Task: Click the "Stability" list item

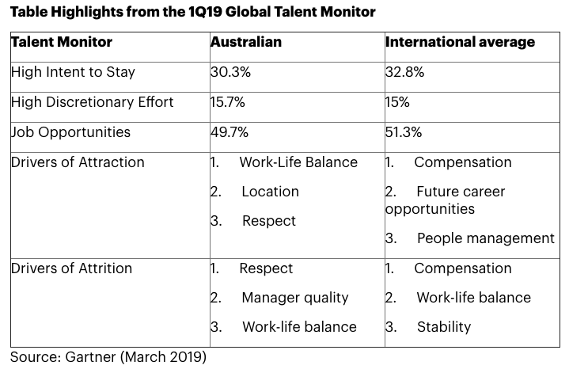Action: [443, 327]
